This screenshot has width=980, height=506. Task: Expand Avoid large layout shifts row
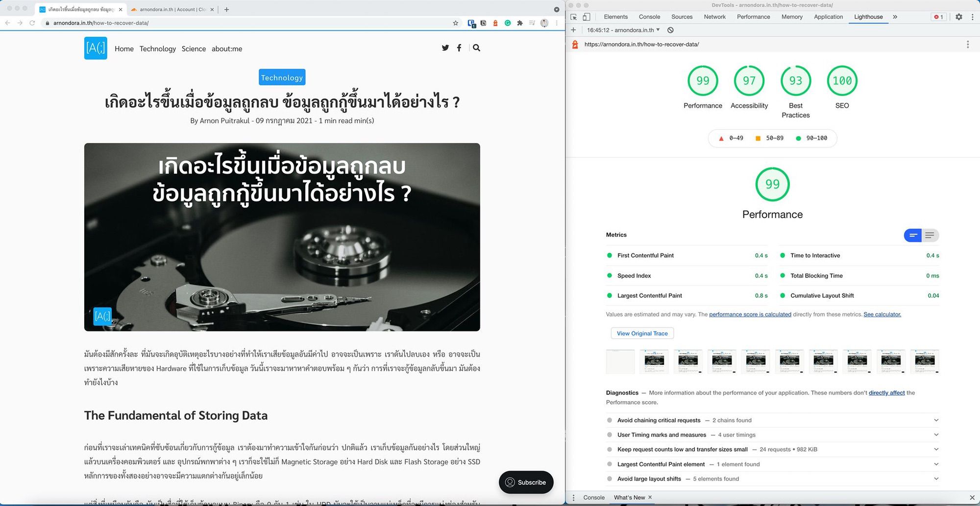[x=773, y=479]
